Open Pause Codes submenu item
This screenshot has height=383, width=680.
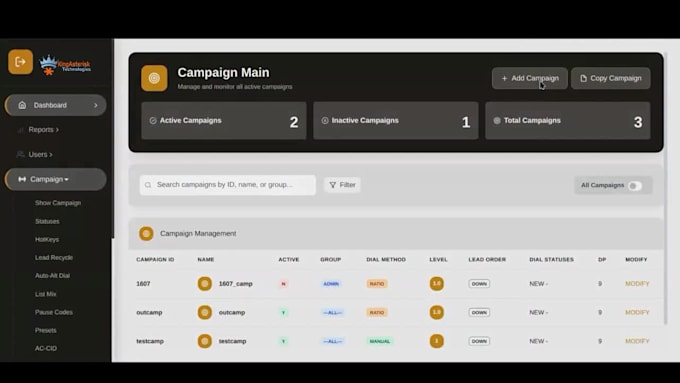click(x=54, y=312)
